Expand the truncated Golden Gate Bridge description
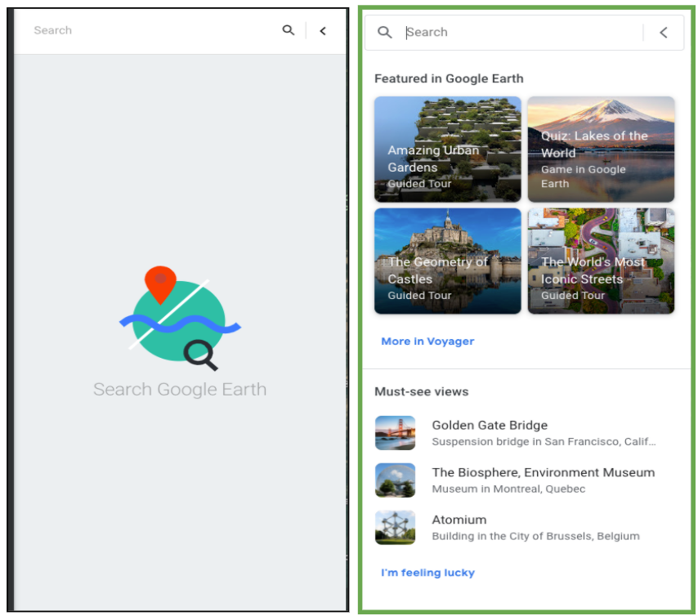Image resolution: width=698 pixels, height=616 pixels. [650, 441]
